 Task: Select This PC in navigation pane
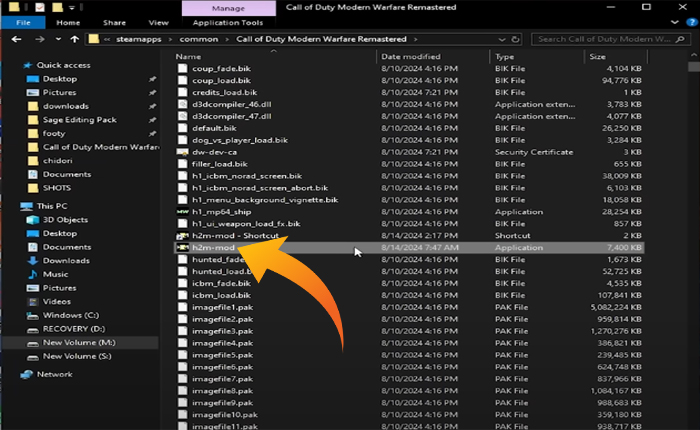click(52, 206)
